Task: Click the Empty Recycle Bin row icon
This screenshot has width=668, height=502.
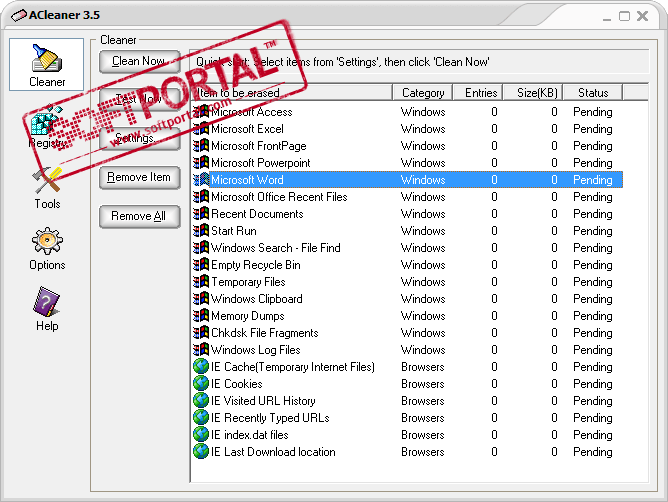Action: point(201,265)
